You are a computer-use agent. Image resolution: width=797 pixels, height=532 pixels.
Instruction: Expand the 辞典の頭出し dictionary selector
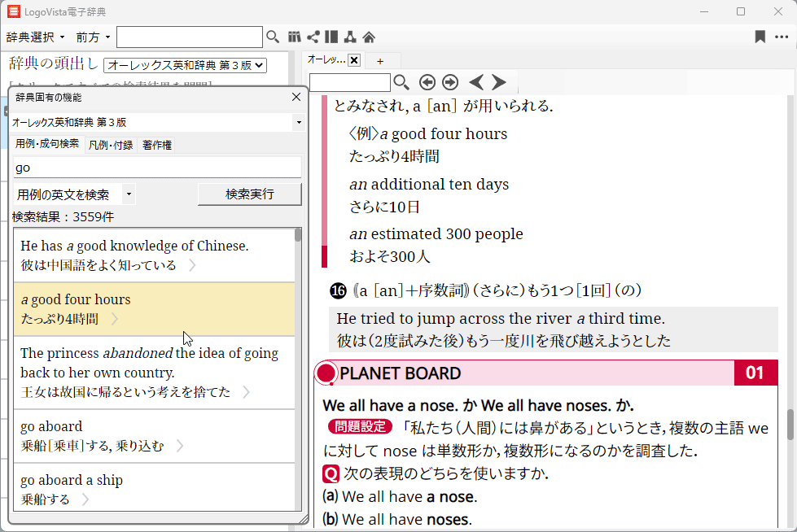coord(186,64)
